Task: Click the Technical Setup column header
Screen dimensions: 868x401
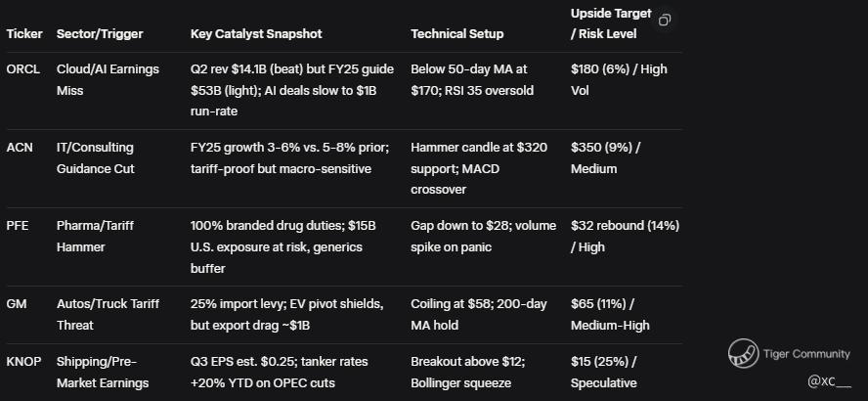Action: click(457, 34)
